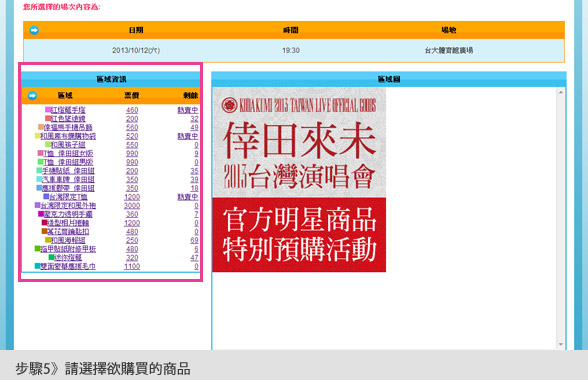Image resolution: width=588 pixels, height=380 pixels.
Task: Click the remaining count 49 link
Action: pyautogui.click(x=194, y=128)
